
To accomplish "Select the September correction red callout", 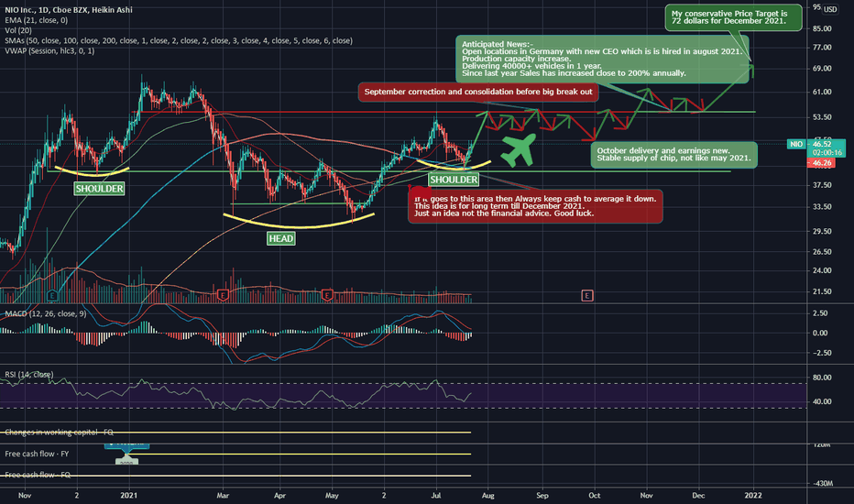I will [478, 92].
